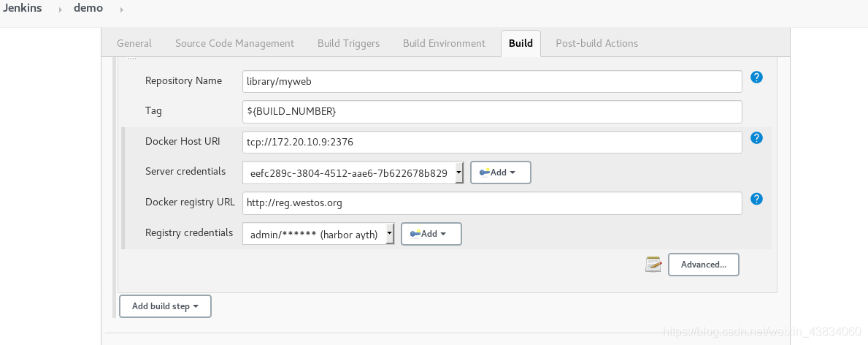This screenshot has width=868, height=345.
Task: Focus Repository Name input field
Action: [492, 82]
